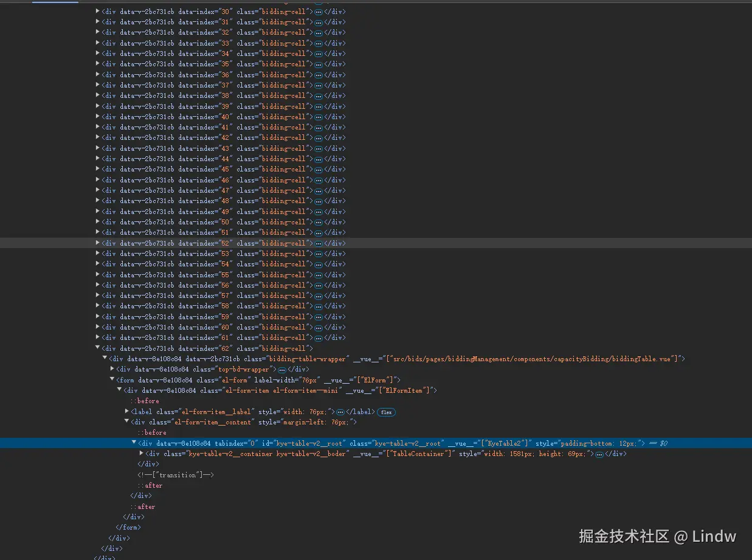This screenshot has width=752, height=560.
Task: Select the div row with data-index "47"
Action: [224, 190]
